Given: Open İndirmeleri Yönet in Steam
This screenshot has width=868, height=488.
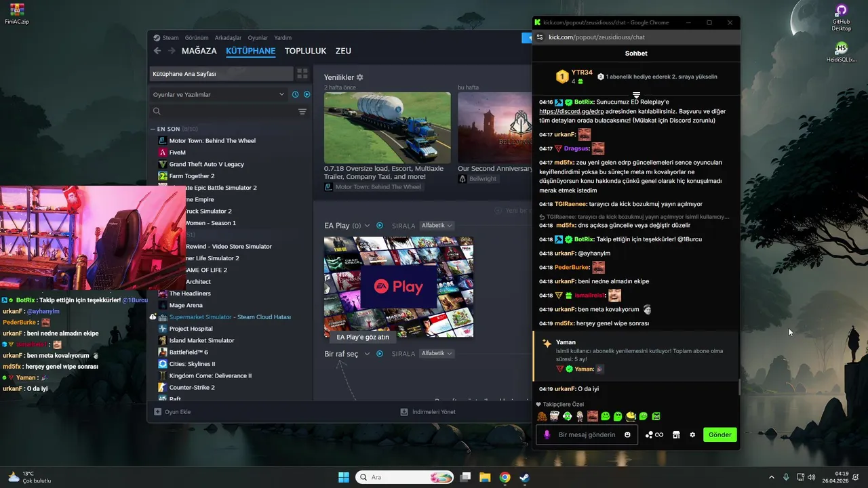Looking at the screenshot, I should point(428,411).
